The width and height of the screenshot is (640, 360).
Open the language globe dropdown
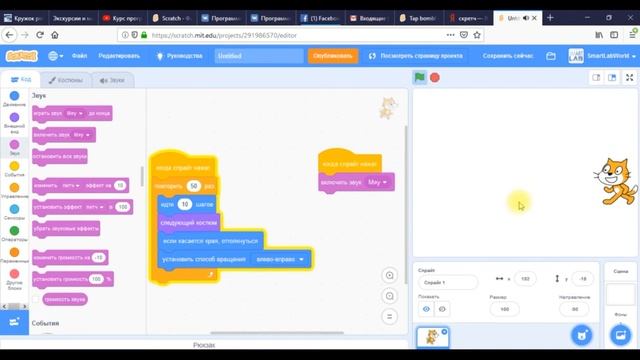[x=56, y=56]
